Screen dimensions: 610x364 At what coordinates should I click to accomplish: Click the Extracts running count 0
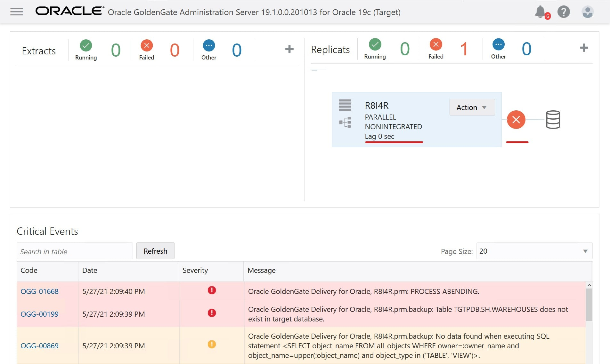116,50
